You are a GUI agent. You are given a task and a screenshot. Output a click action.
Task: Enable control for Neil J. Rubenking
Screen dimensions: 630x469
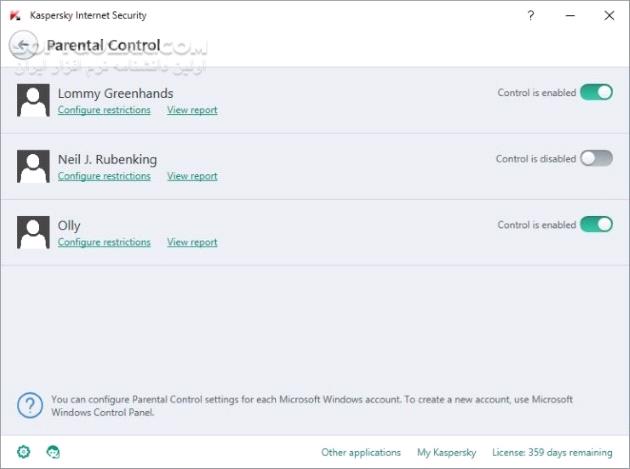596,158
